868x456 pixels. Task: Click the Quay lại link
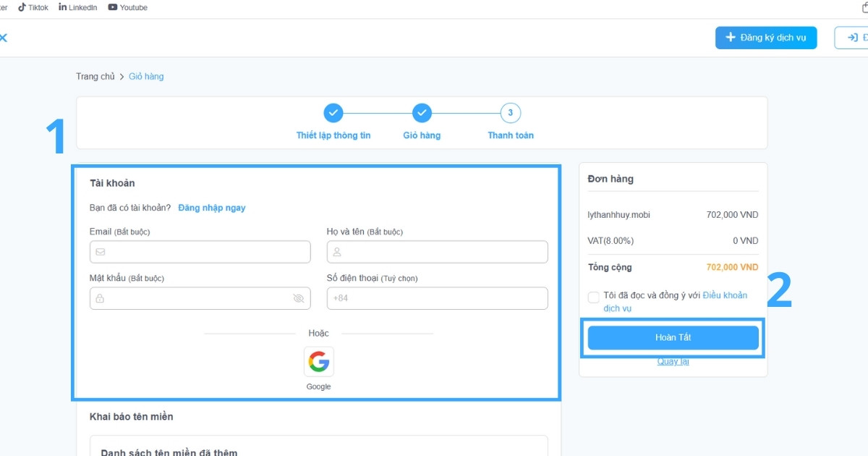(x=673, y=361)
